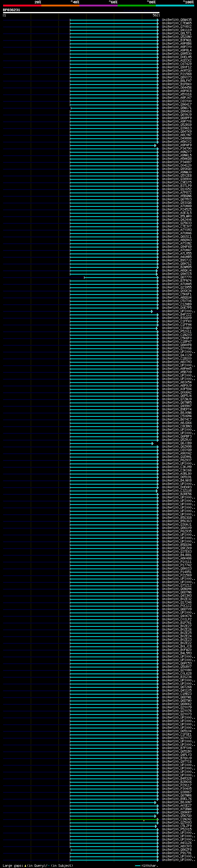Select hit label UniRef100_Q9ATC5
Screen dimensions: 197x868
point(177,274)
